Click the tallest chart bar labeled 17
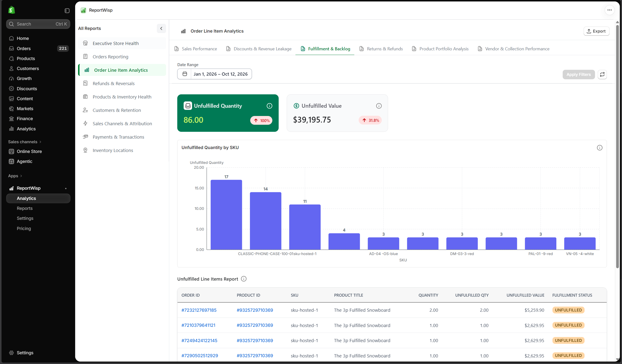Image resolution: width=622 pixels, height=364 pixels. (226, 215)
